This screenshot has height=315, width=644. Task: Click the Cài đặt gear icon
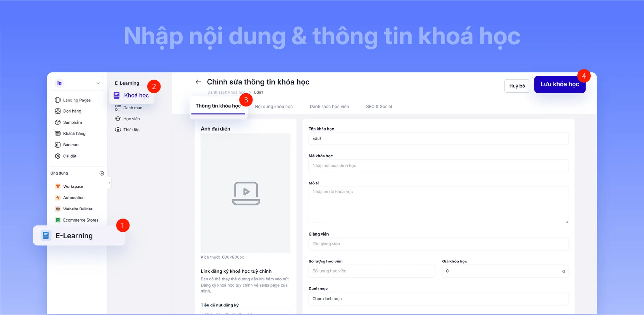tap(58, 156)
